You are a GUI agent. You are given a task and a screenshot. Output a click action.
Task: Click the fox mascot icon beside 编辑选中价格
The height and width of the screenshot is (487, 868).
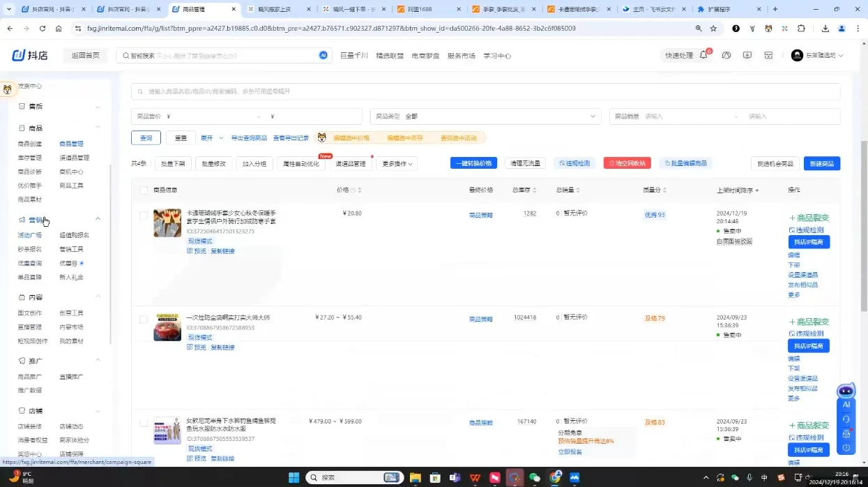(x=321, y=137)
